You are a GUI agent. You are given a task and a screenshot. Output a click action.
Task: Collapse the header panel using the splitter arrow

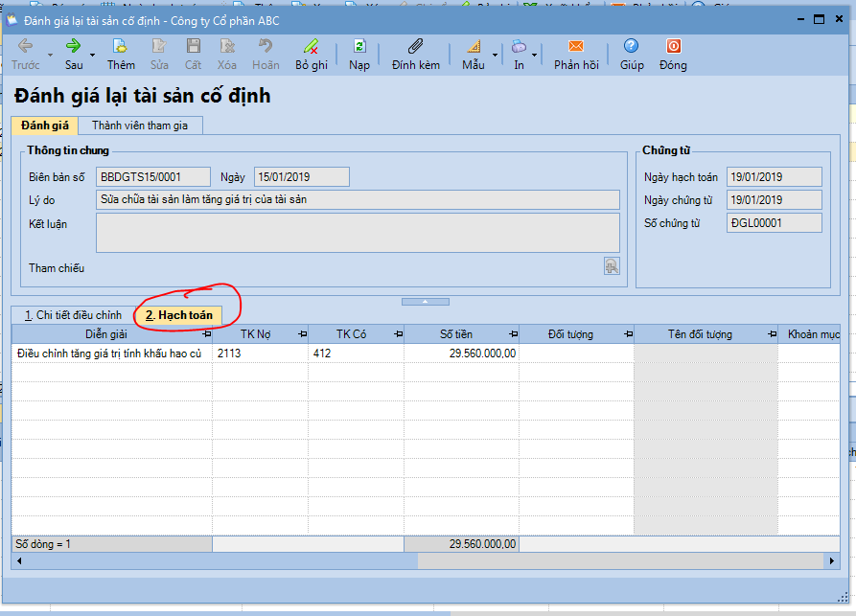coord(426,302)
